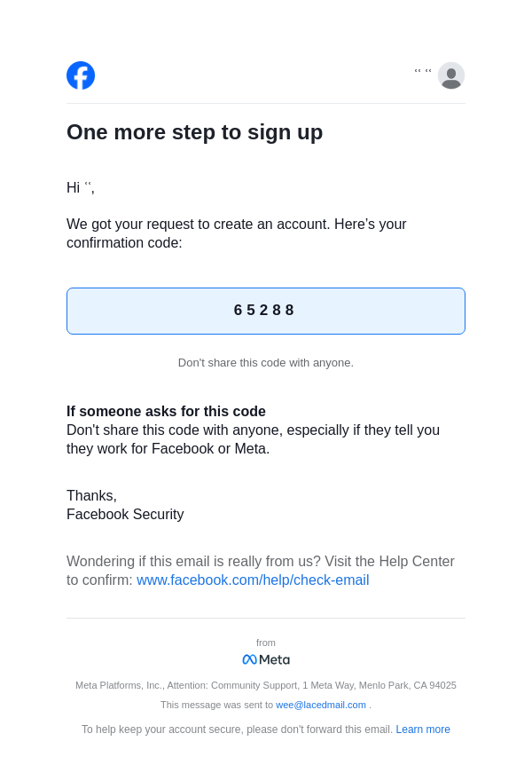Click the "One more step to sign up" heading

pos(194,132)
